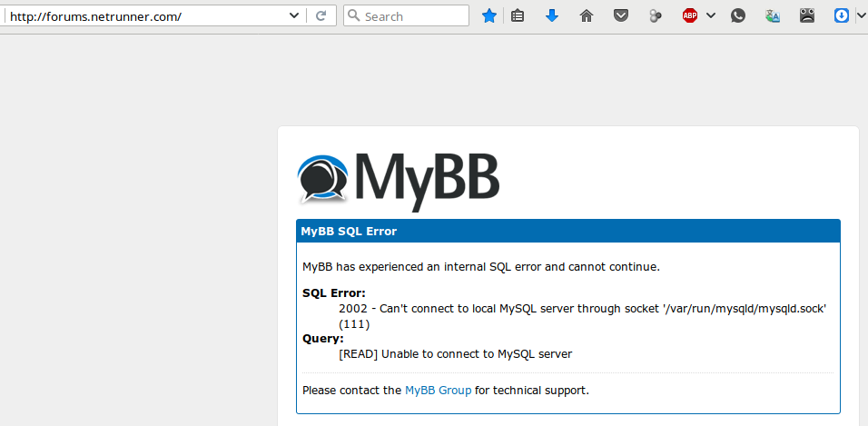Screen dimensions: 868x426
Task: Open the Downloads arrow icon
Action: click(x=551, y=16)
